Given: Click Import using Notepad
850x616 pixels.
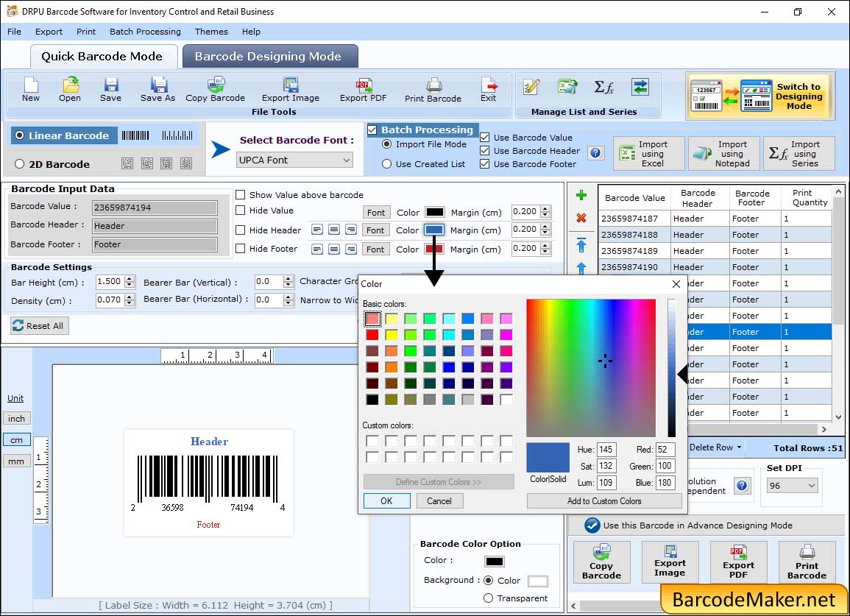Looking at the screenshot, I should [723, 154].
